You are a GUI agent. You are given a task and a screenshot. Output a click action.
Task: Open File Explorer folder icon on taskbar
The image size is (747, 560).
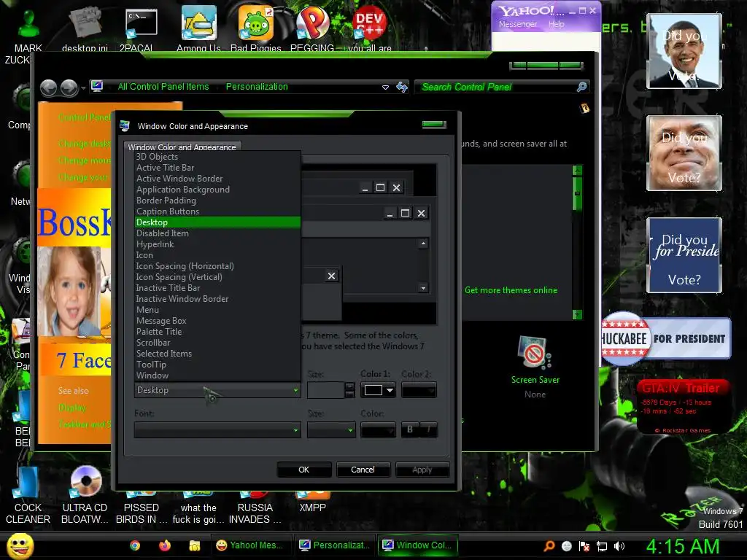tap(194, 545)
